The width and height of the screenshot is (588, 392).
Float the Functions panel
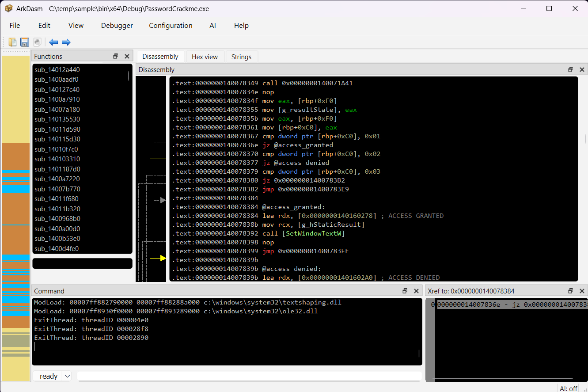116,56
